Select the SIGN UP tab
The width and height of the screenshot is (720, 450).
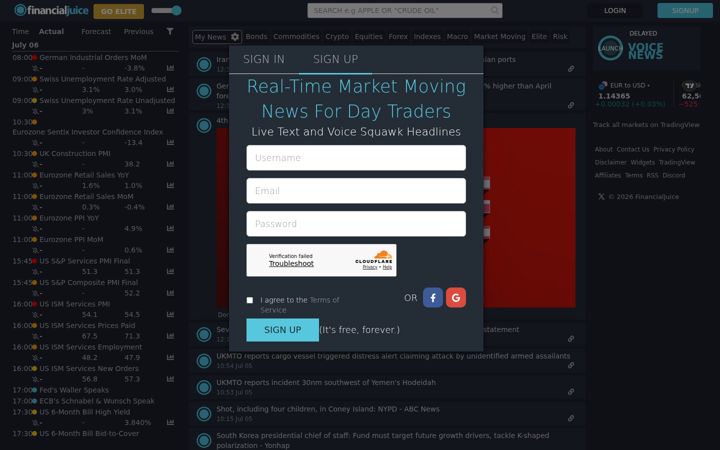tap(336, 59)
